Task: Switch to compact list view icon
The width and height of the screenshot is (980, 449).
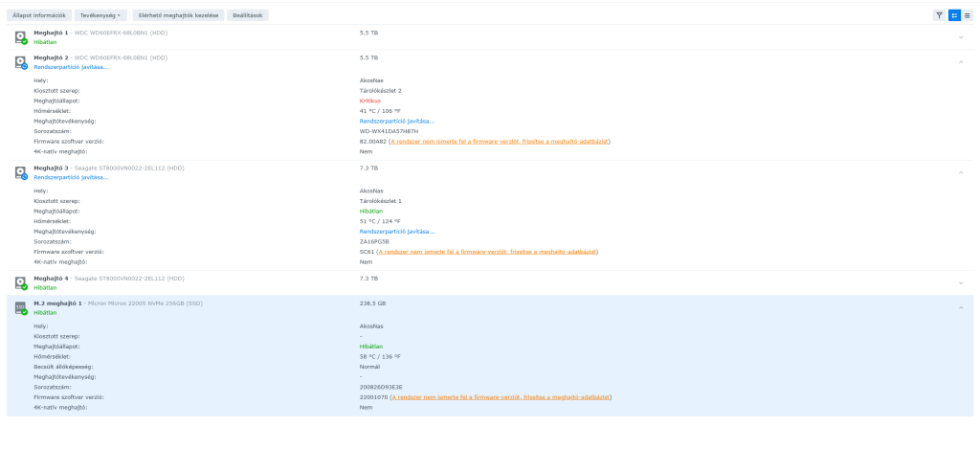Action: [x=967, y=15]
